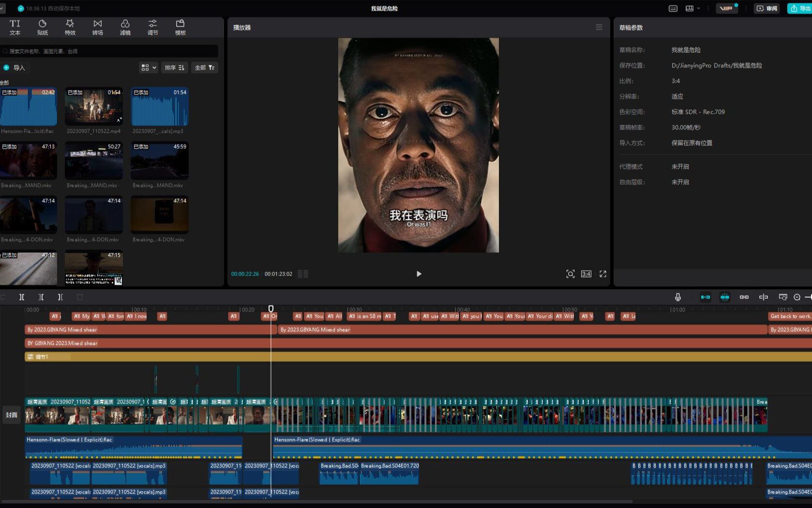This screenshot has height=508, width=812.
Task: Open the 贴纸 stickers panel
Action: pyautogui.click(x=43, y=27)
